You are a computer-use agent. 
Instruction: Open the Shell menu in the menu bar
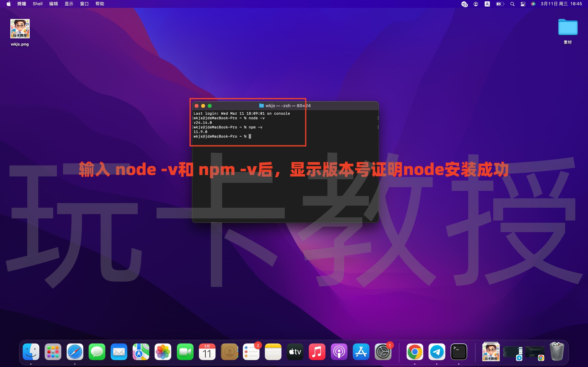point(37,4)
